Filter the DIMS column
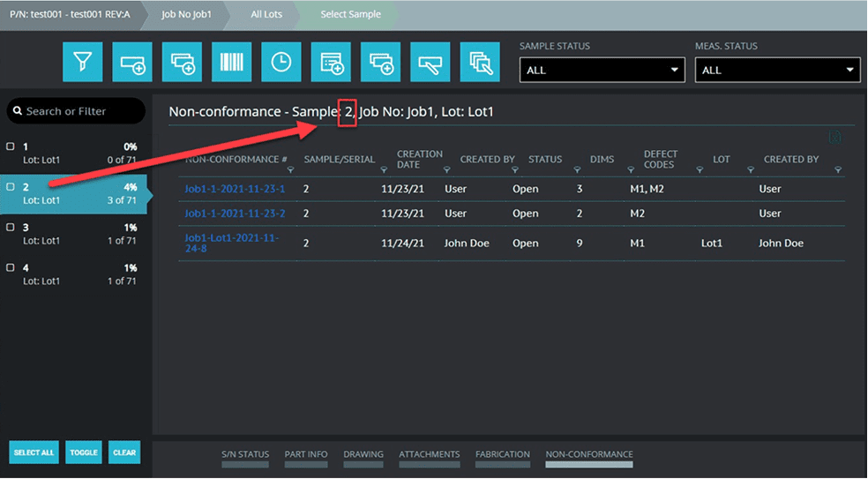Viewport: 868px width, 479px height. (631, 170)
